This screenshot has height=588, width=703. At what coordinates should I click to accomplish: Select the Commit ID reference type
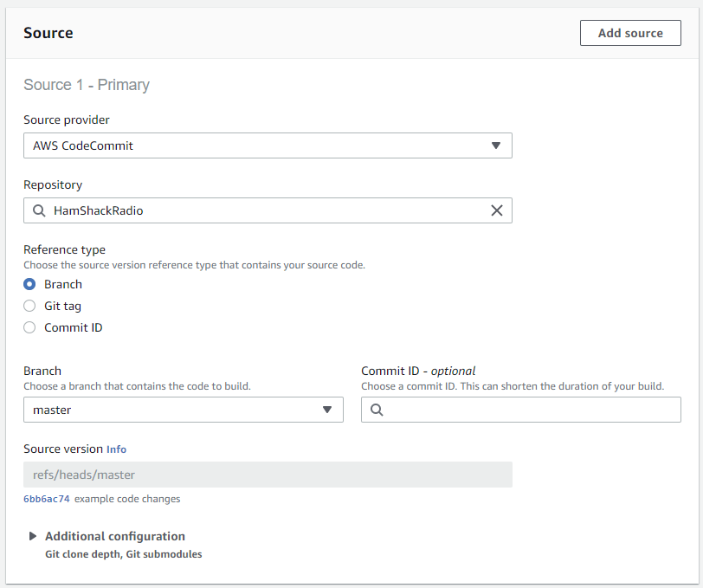(x=29, y=327)
